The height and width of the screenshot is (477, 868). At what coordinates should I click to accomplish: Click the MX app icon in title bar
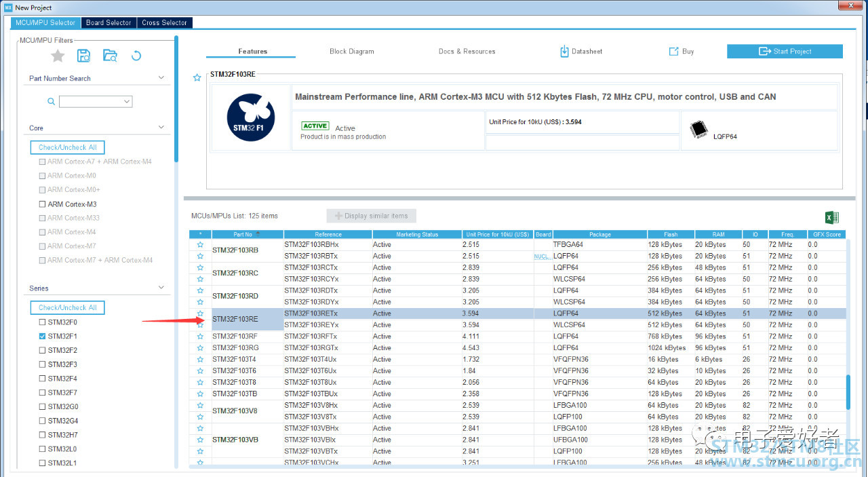coord(8,7)
